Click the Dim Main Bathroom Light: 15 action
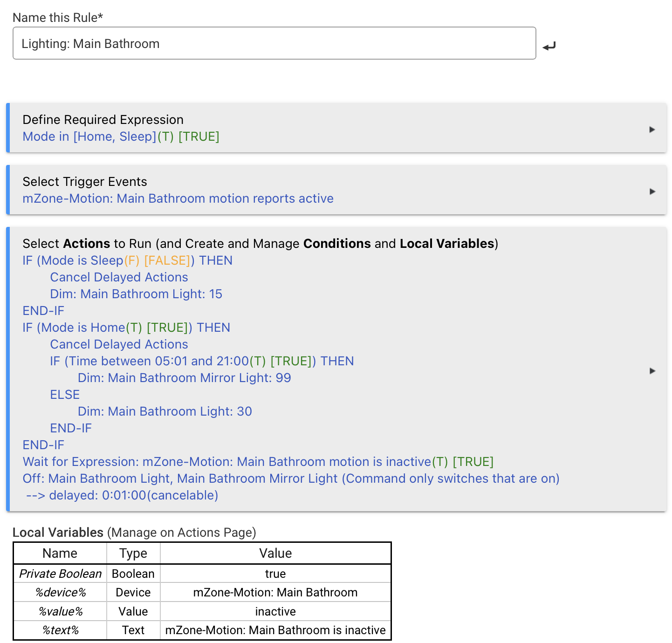 pos(136,294)
